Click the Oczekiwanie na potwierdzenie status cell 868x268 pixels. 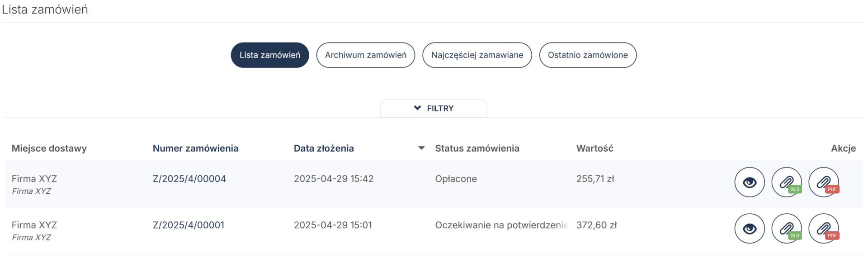[501, 225]
